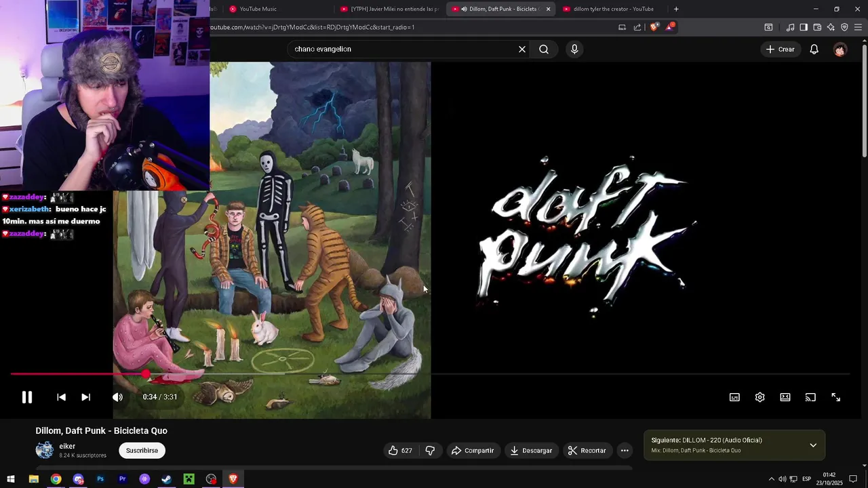Subscribe with the Suscribirse button
This screenshot has width=868, height=488.
pos(142,451)
